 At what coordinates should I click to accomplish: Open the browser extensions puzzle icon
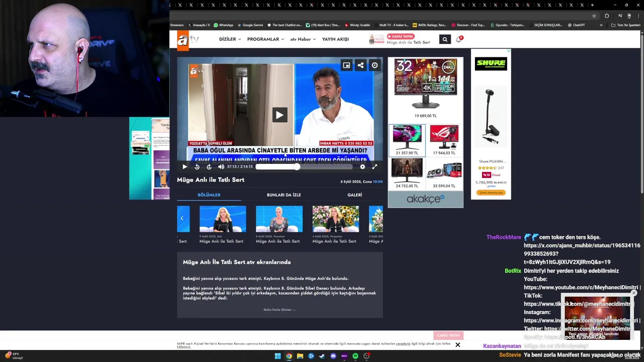(x=607, y=16)
